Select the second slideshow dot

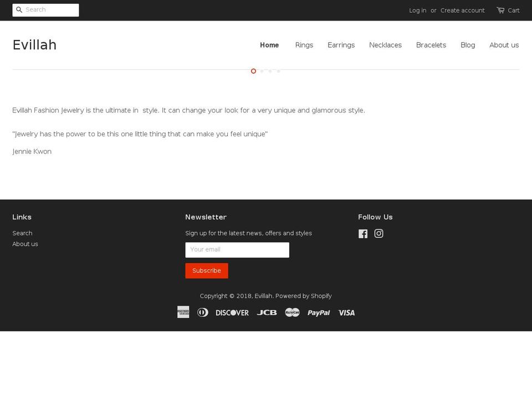pos(262,71)
